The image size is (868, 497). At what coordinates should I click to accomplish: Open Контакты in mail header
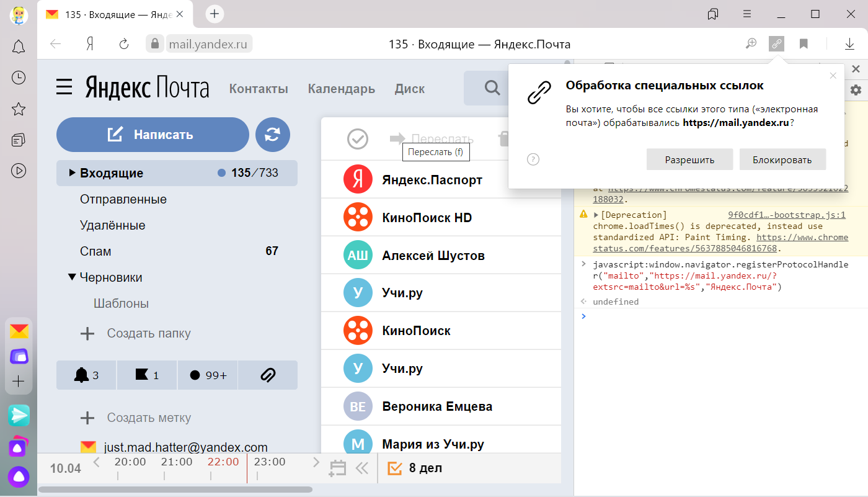(259, 89)
